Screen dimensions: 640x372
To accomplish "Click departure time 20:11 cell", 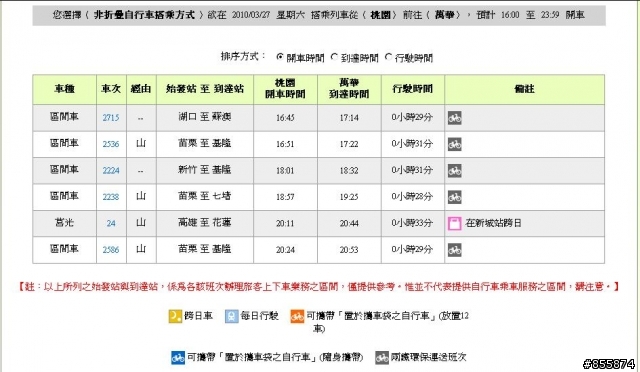I will (x=285, y=223).
